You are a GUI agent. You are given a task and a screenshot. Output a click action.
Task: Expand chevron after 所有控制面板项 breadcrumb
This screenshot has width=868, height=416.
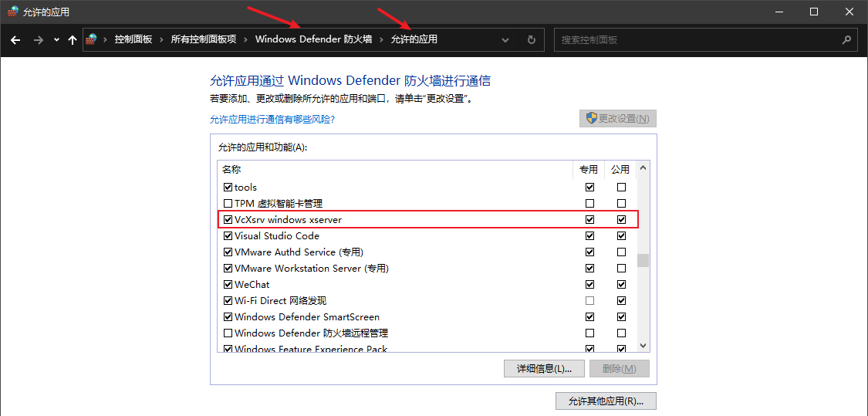point(246,40)
